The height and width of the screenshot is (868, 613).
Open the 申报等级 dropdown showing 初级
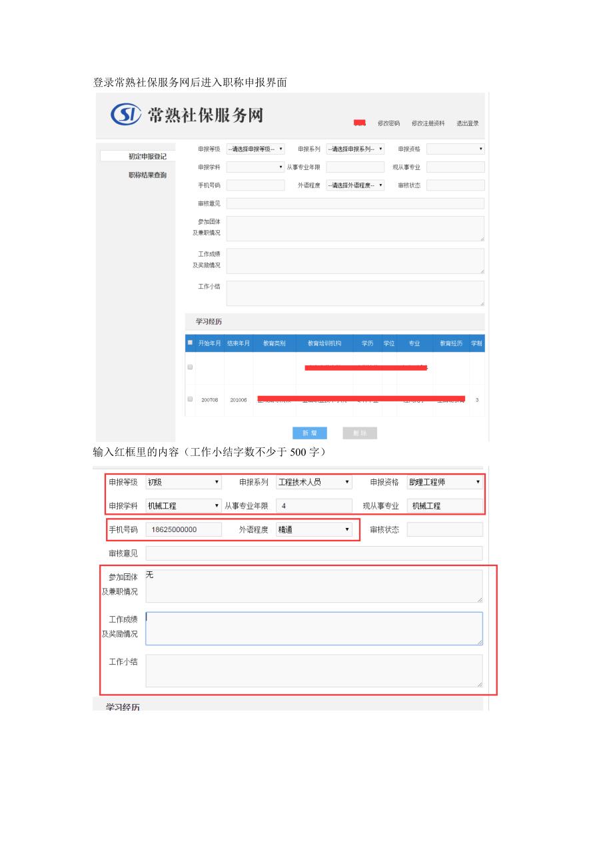(x=183, y=482)
